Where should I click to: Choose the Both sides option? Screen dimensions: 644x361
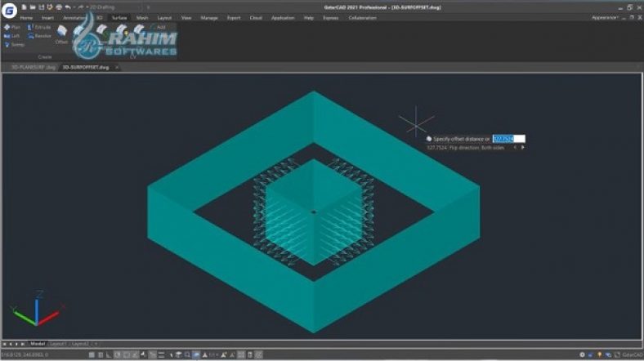(493, 148)
